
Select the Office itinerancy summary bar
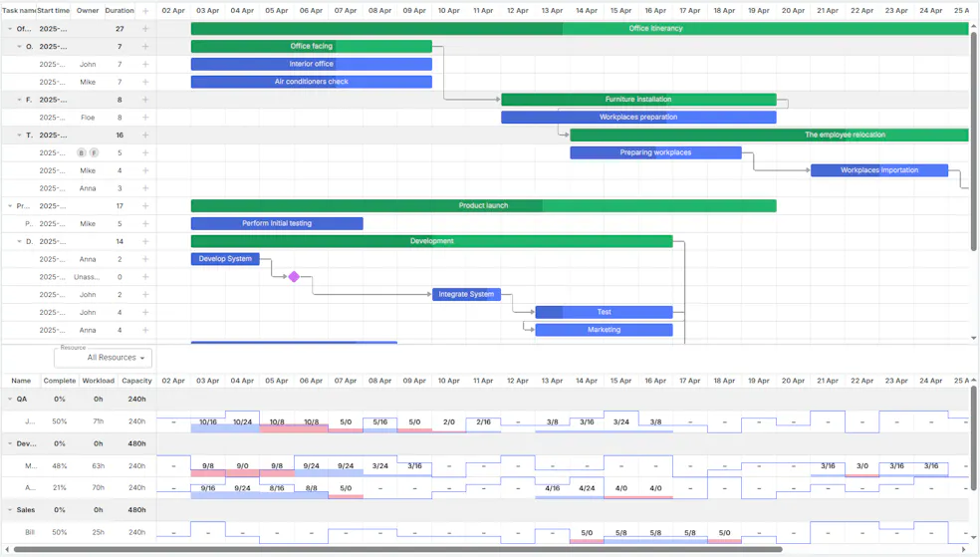click(x=580, y=28)
